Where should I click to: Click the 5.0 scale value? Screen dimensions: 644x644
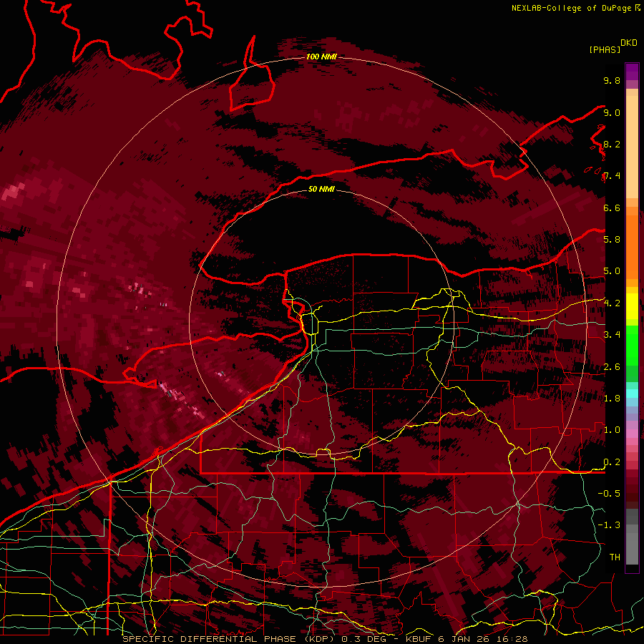[612, 271]
